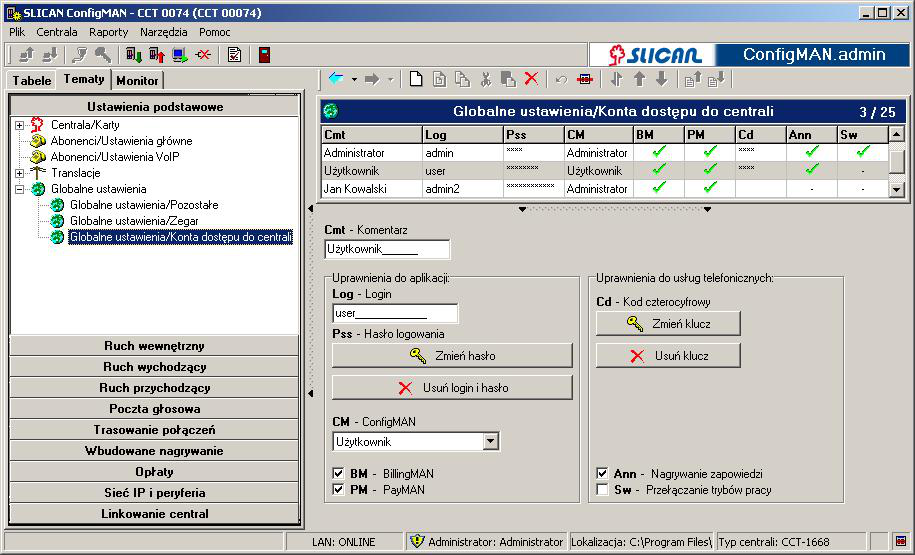The image size is (915, 555).
Task: Go back with the cyan left arrow
Action: coord(336,79)
